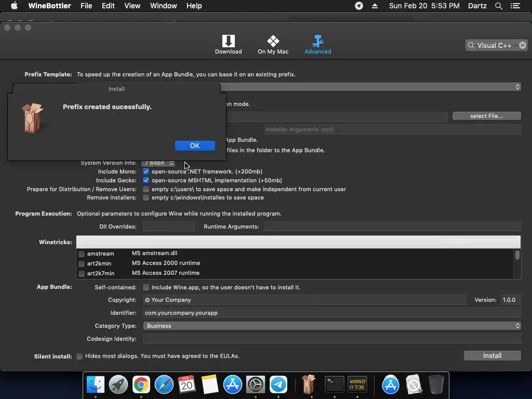
Task: Open the Help menu
Action: tap(194, 6)
